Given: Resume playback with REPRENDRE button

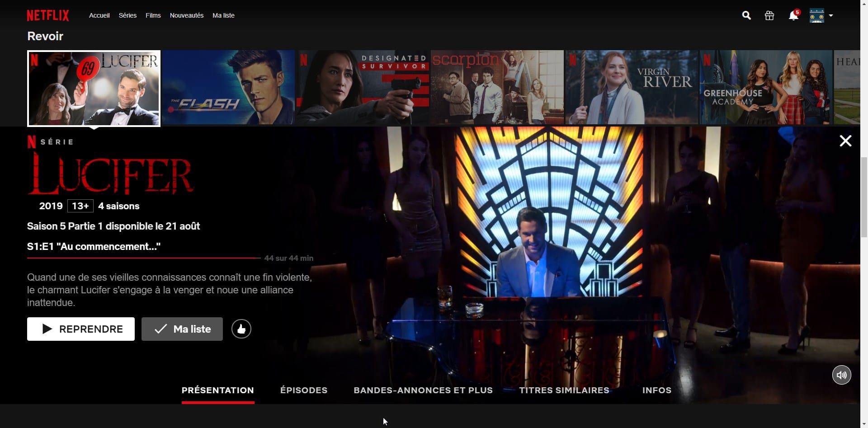Looking at the screenshot, I should click(x=81, y=329).
